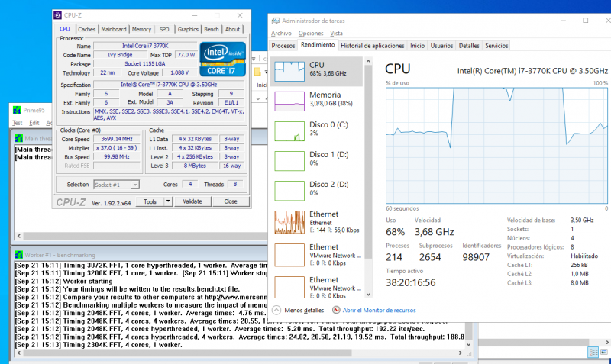Switch to the Graphics tab in CPU-Z
This screenshot has height=364, width=611.
click(188, 29)
